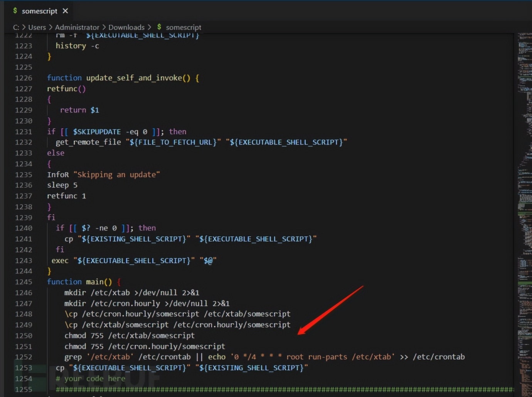Select line number 1226 in the gutter

(24, 78)
